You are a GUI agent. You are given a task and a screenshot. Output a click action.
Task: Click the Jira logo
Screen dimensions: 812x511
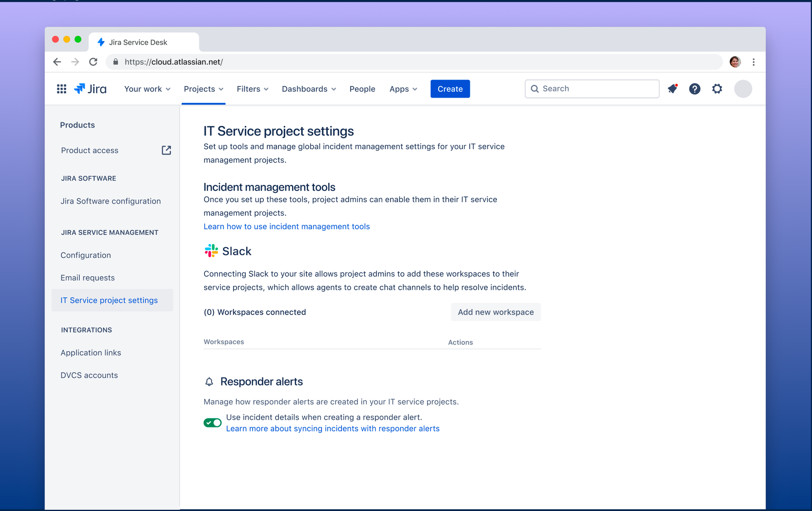[x=90, y=89]
